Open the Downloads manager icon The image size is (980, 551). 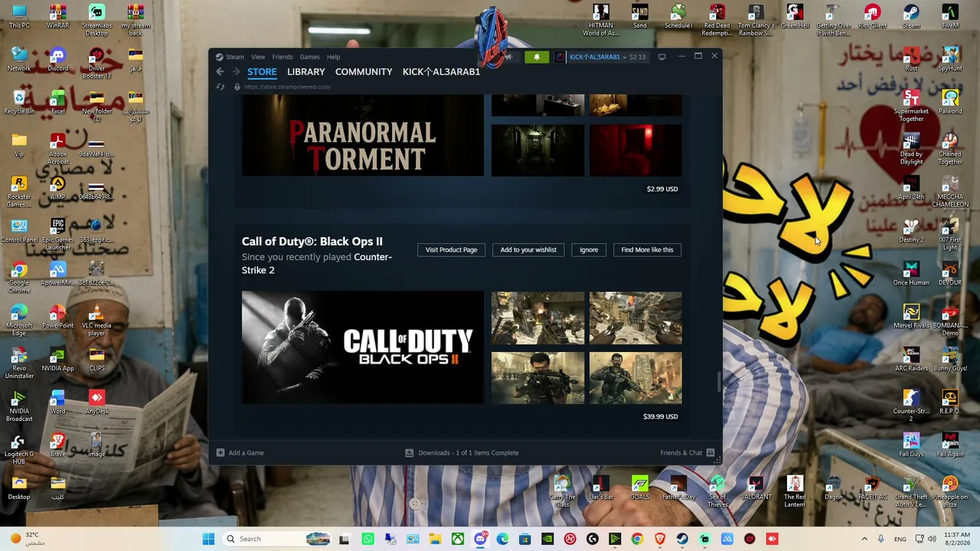coord(409,453)
